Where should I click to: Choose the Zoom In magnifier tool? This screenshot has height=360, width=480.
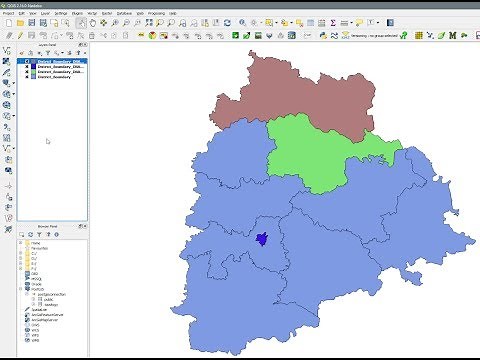tap(115, 23)
